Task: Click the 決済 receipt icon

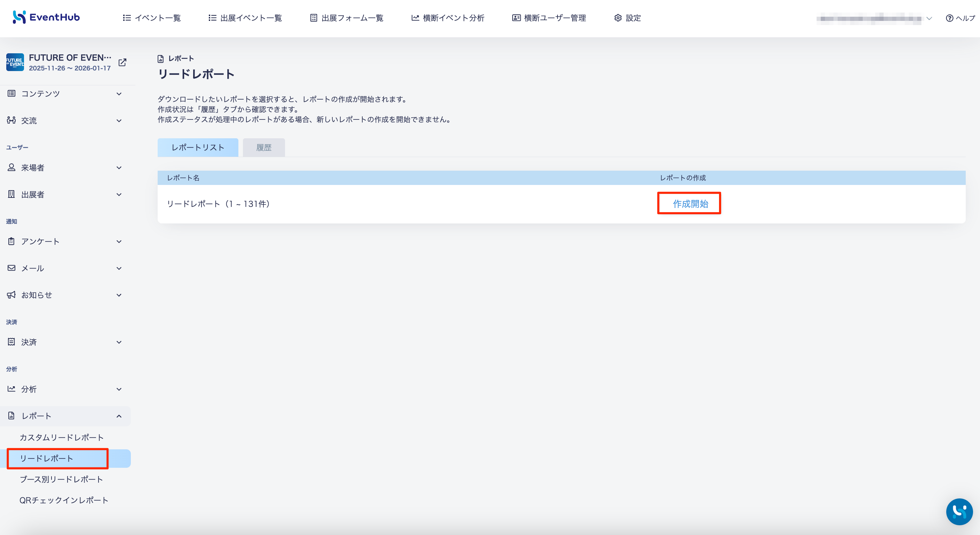Action: pyautogui.click(x=11, y=342)
